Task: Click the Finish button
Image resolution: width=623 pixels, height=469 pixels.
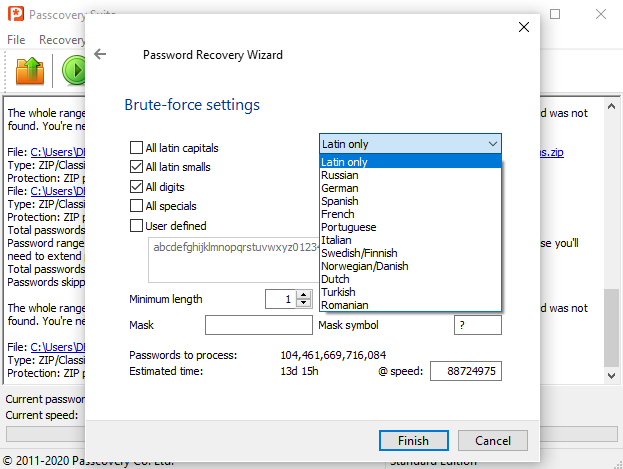Action: [414, 440]
